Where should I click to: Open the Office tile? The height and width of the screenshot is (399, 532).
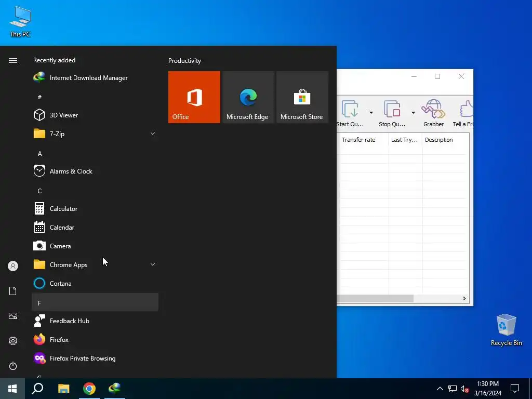[x=194, y=97]
